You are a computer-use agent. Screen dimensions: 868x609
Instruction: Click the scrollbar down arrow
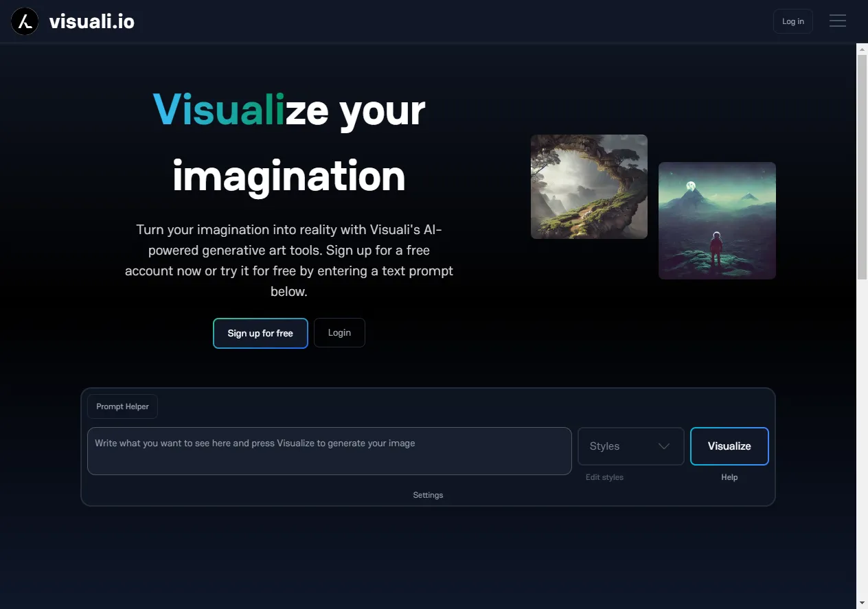862,603
